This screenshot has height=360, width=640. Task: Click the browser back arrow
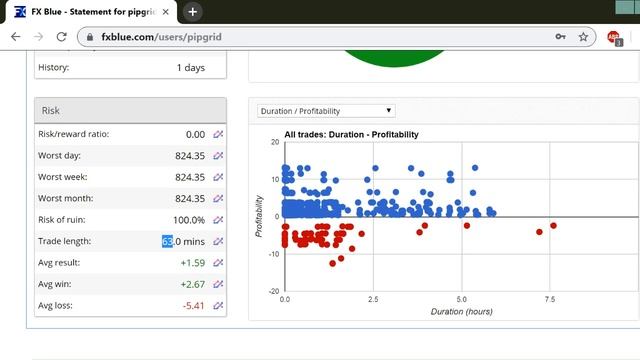pyautogui.click(x=16, y=37)
